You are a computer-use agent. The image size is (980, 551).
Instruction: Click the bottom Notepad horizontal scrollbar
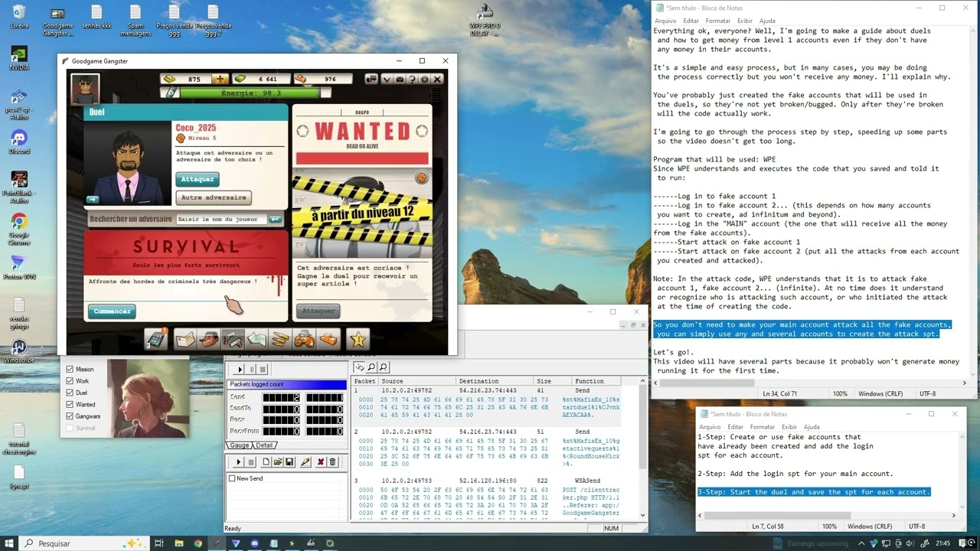pyautogui.click(x=829, y=515)
